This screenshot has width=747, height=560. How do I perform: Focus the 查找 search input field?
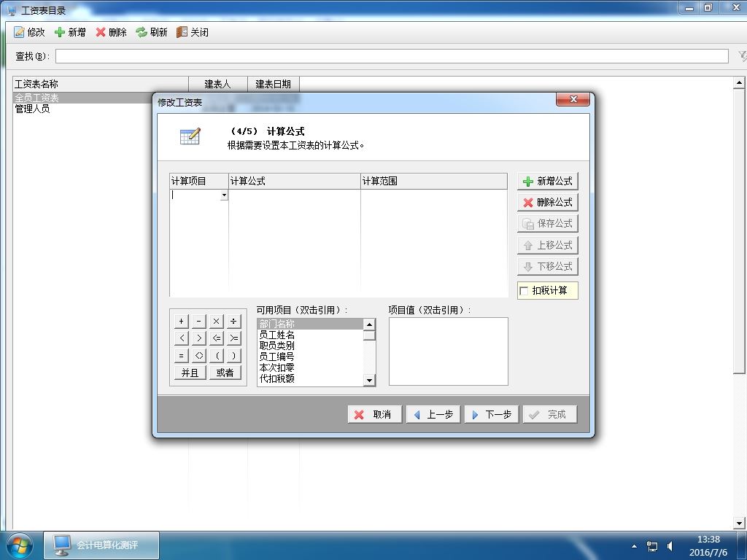(x=392, y=56)
